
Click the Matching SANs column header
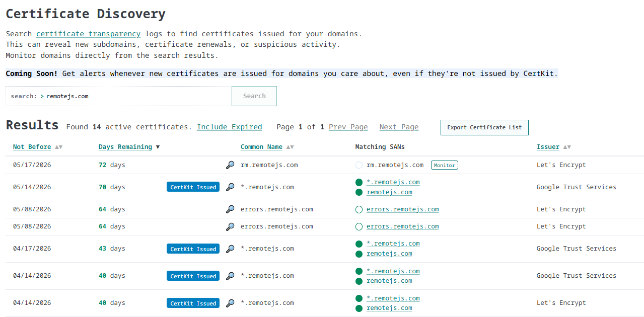pyautogui.click(x=380, y=147)
